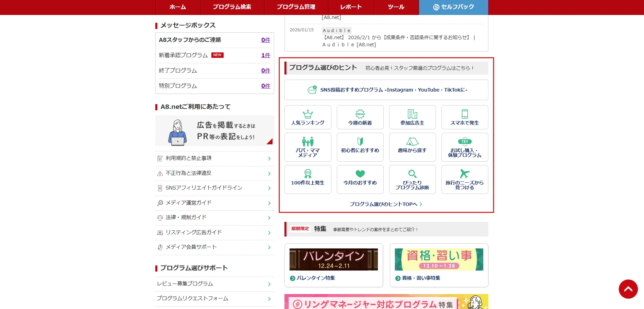Open the 資格・習い事 12.10-1.28 banner image

(x=439, y=259)
